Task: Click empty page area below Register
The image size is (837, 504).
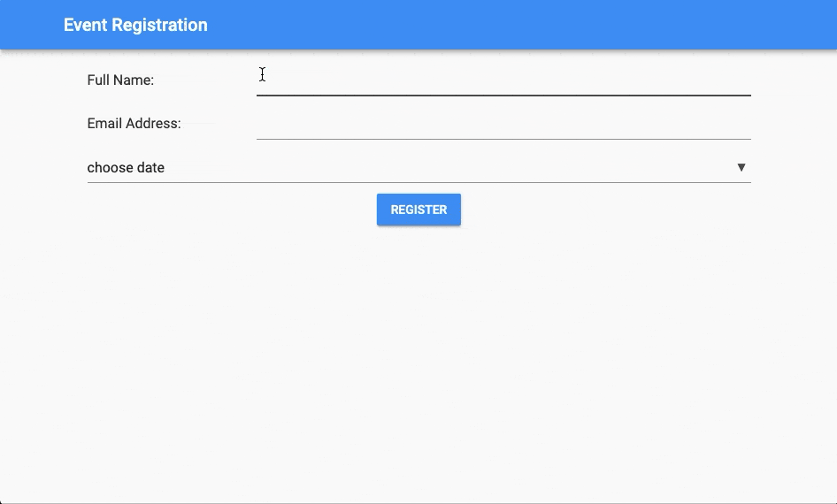Action: point(418,354)
